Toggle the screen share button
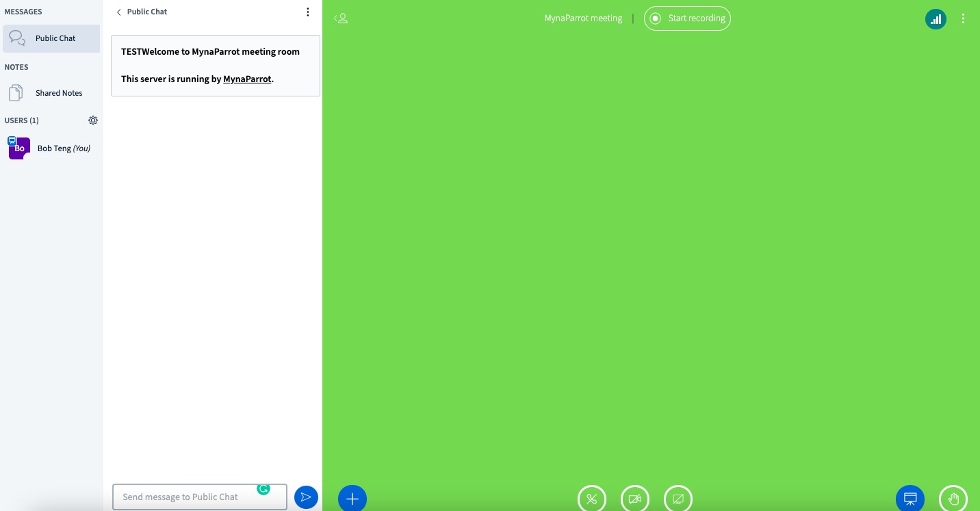Image resolution: width=980 pixels, height=511 pixels. pyautogui.click(x=678, y=499)
